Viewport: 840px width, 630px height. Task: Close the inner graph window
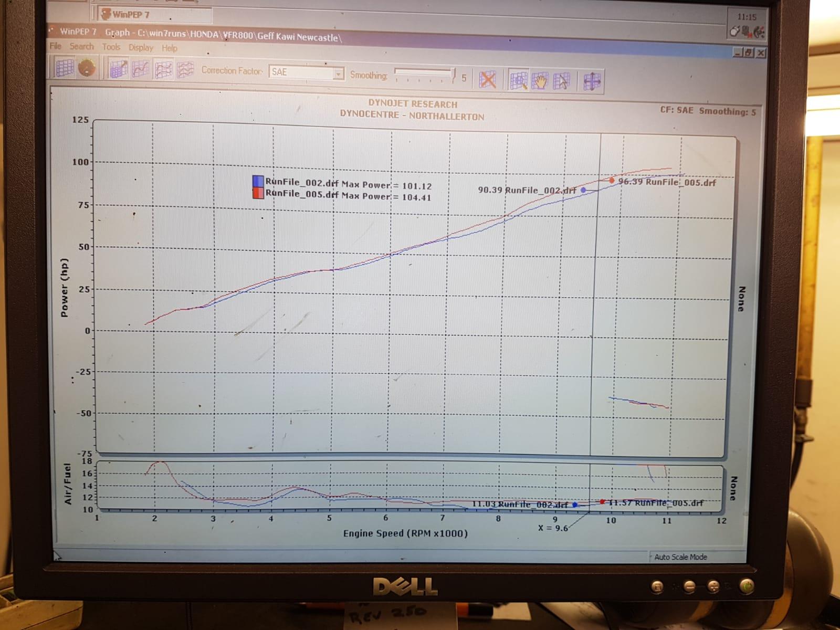point(761,52)
